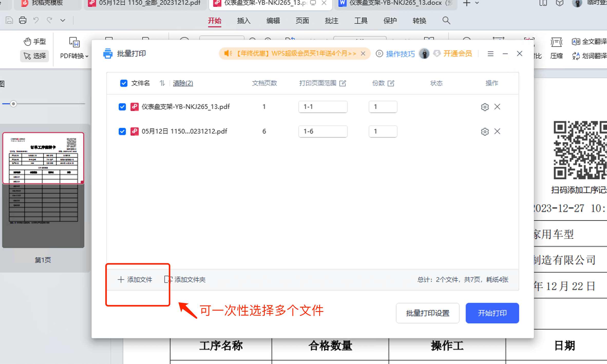The width and height of the screenshot is (607, 364).
Task: Select the 手型 (hand) tool
Action: coord(35,41)
